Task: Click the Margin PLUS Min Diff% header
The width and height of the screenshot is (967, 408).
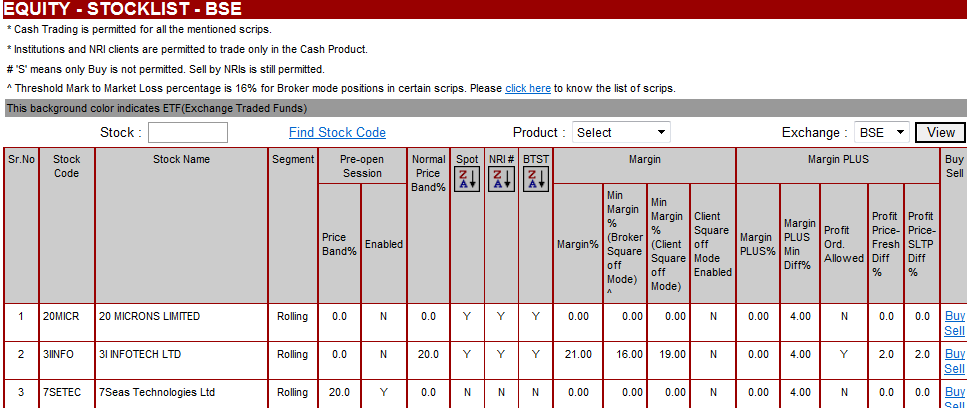Action: click(800, 244)
